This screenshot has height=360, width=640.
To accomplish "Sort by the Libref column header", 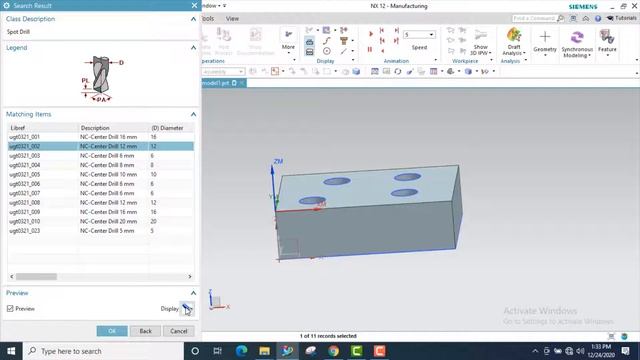I will click(x=43, y=128).
